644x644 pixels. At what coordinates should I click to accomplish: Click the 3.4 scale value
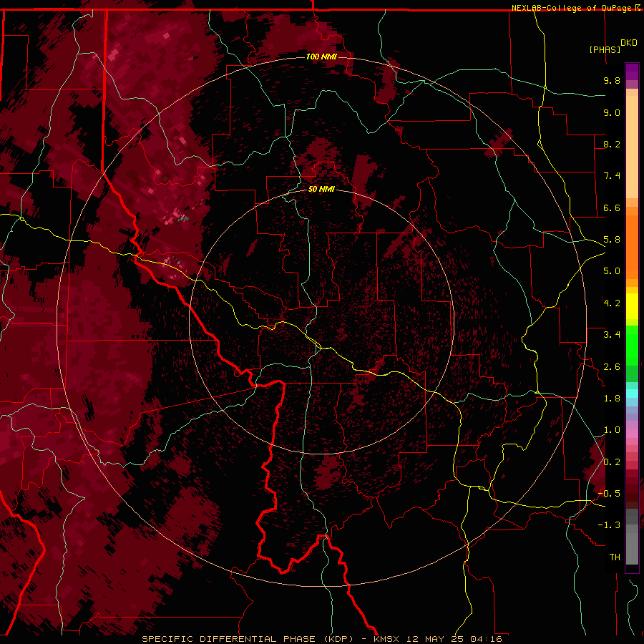click(612, 335)
